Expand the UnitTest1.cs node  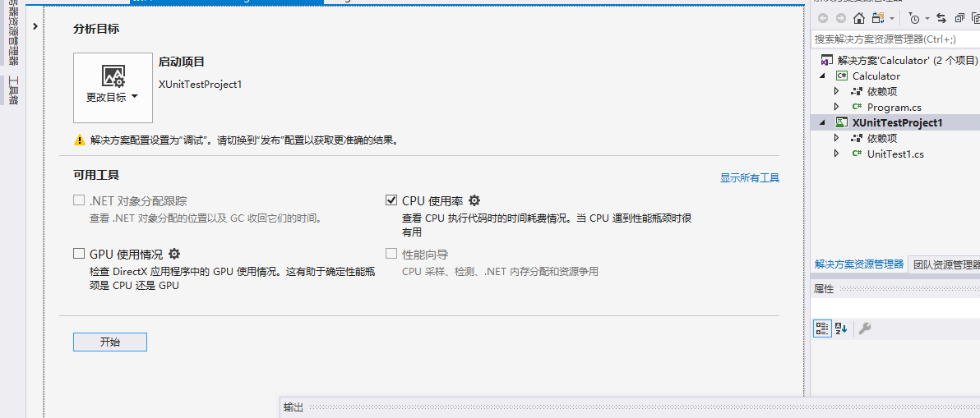[x=837, y=154]
